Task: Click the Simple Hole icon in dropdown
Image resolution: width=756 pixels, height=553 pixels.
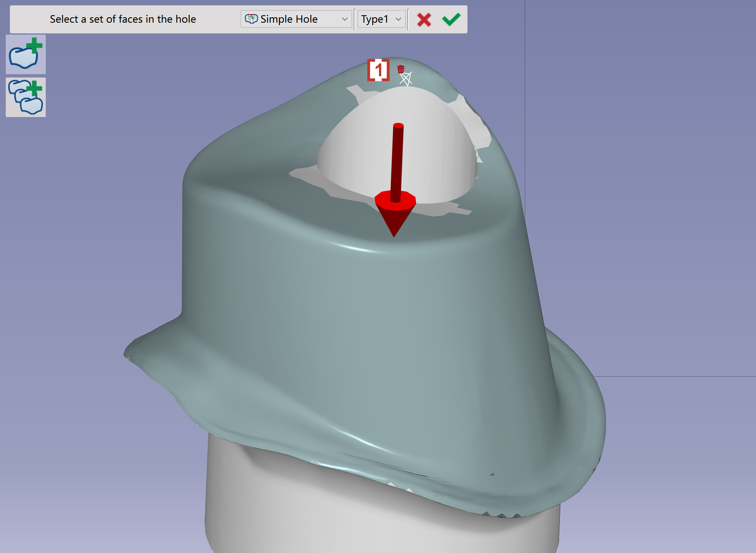Action: pyautogui.click(x=251, y=19)
